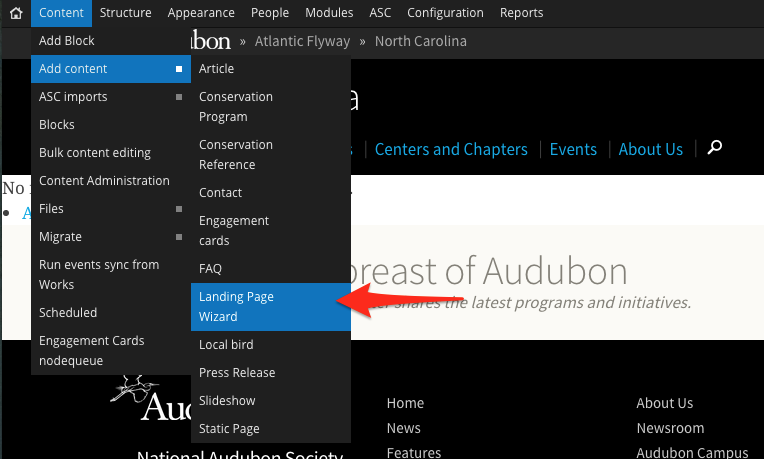Open the People admin menu

click(x=270, y=13)
